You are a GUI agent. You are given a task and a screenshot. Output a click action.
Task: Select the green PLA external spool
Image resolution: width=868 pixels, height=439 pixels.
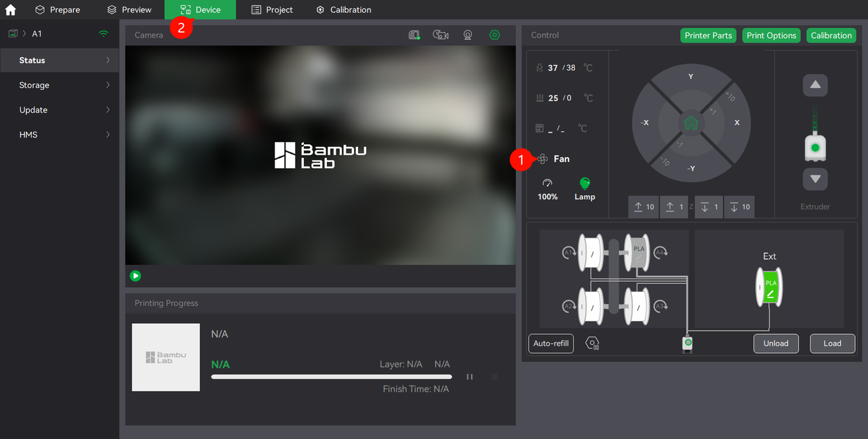(770, 285)
